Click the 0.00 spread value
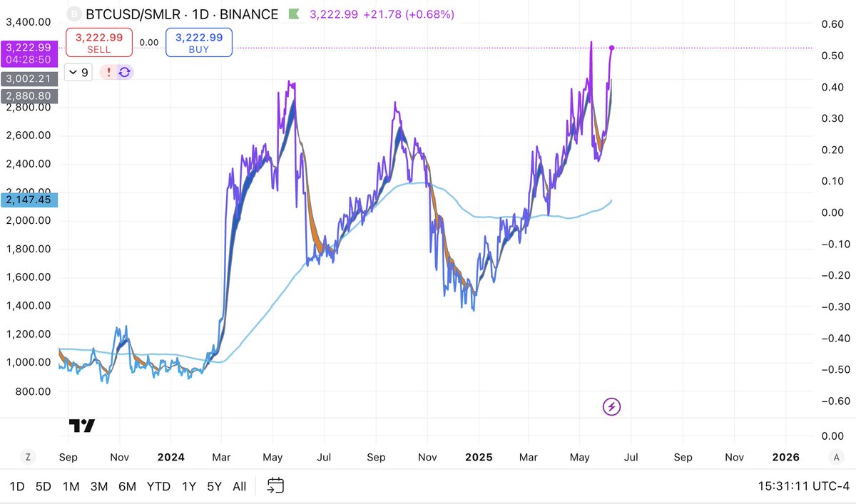This screenshot has height=504, width=856. [x=149, y=42]
